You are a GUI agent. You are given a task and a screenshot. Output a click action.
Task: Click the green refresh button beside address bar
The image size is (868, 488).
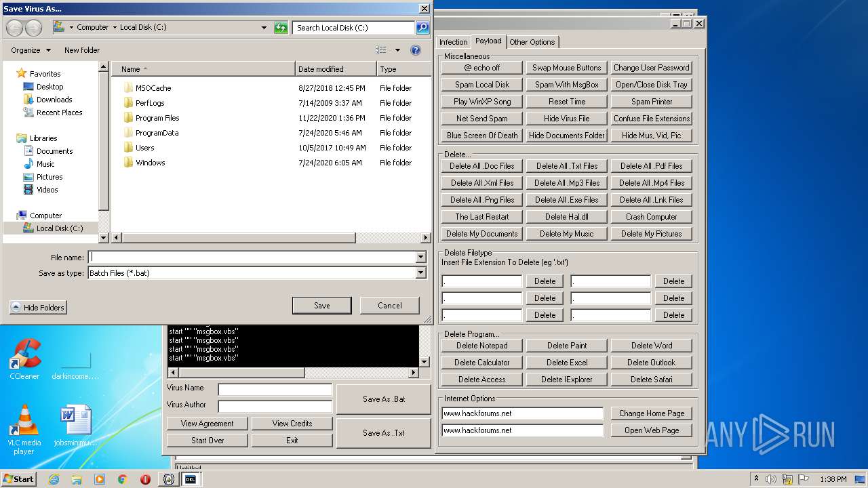tap(281, 28)
